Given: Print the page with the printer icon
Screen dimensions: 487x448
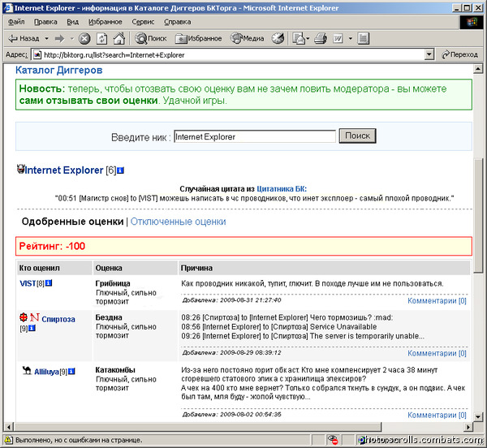Looking at the screenshot, I should tap(321, 38).
